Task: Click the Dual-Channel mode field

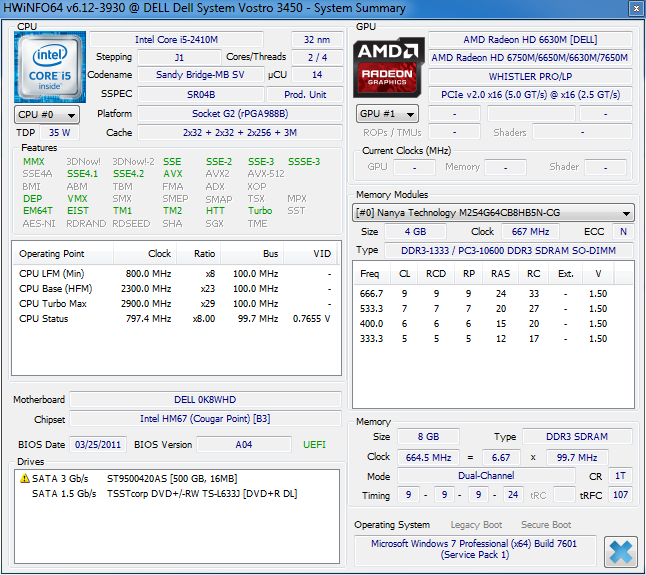Action: click(486, 476)
